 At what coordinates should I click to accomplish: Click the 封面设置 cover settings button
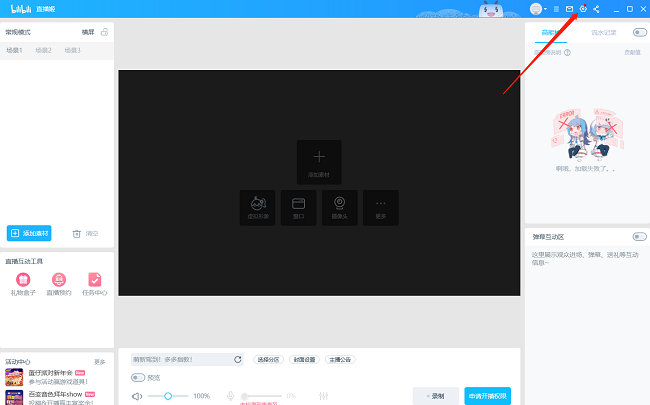[304, 359]
